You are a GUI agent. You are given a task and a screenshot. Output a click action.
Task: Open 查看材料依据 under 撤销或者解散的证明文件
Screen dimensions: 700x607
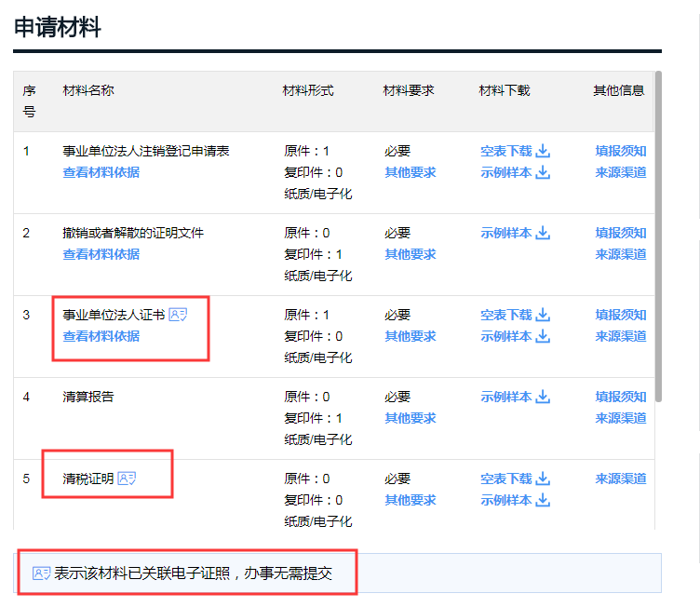pyautogui.click(x=101, y=254)
